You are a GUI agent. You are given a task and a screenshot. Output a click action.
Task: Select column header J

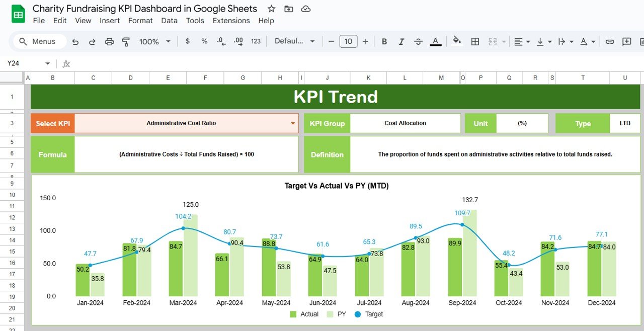[x=327, y=77]
